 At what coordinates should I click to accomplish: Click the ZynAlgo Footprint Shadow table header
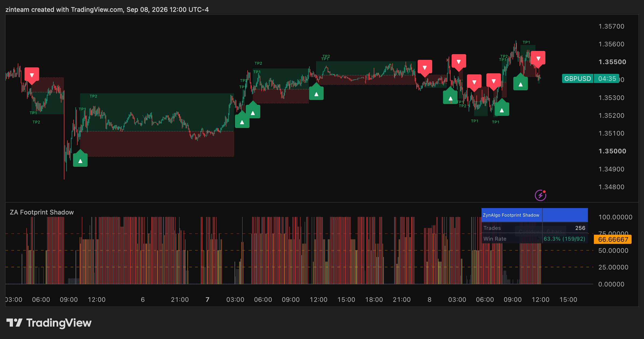511,215
